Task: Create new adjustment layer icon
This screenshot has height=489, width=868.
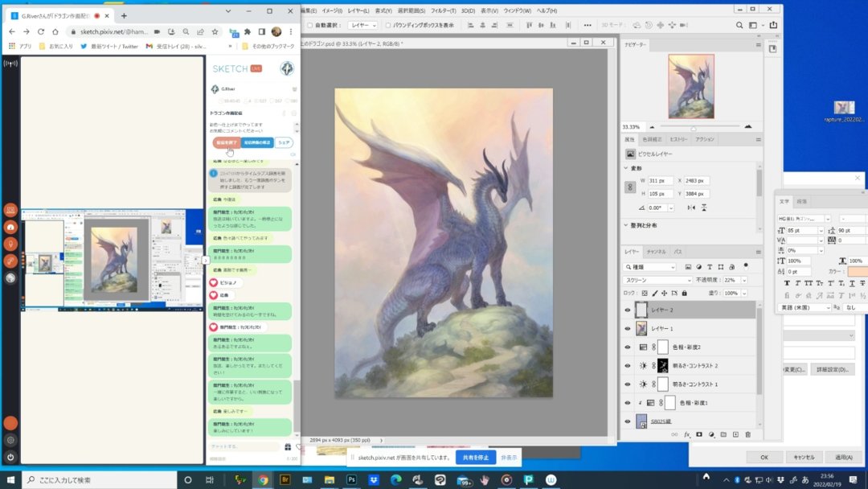Action: [711, 435]
